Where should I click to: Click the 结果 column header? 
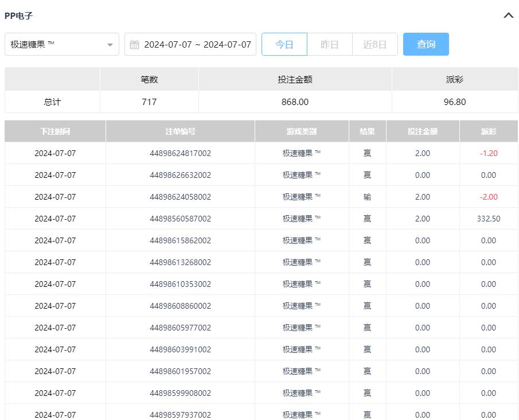pyautogui.click(x=367, y=131)
